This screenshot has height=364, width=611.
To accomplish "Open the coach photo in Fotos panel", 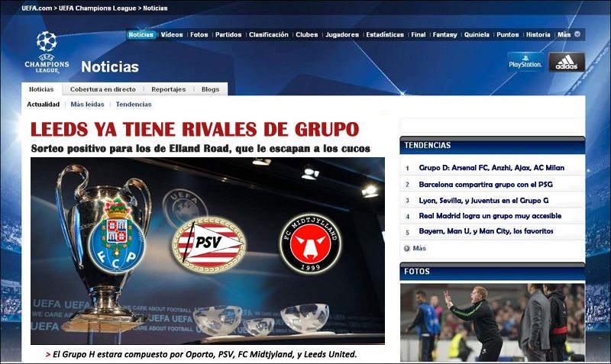I will coord(493,322).
